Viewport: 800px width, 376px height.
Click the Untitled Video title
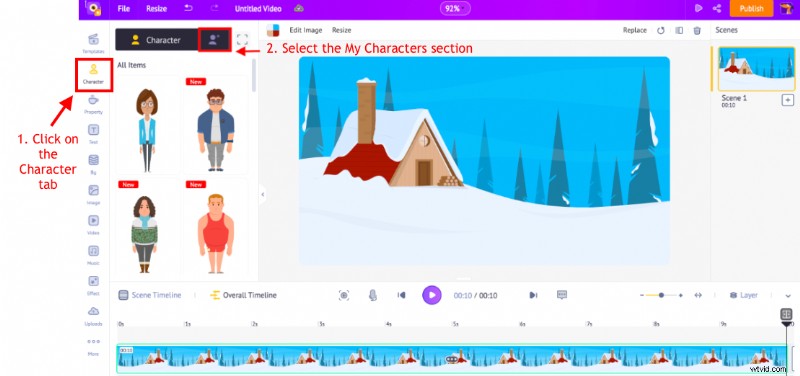coord(259,9)
